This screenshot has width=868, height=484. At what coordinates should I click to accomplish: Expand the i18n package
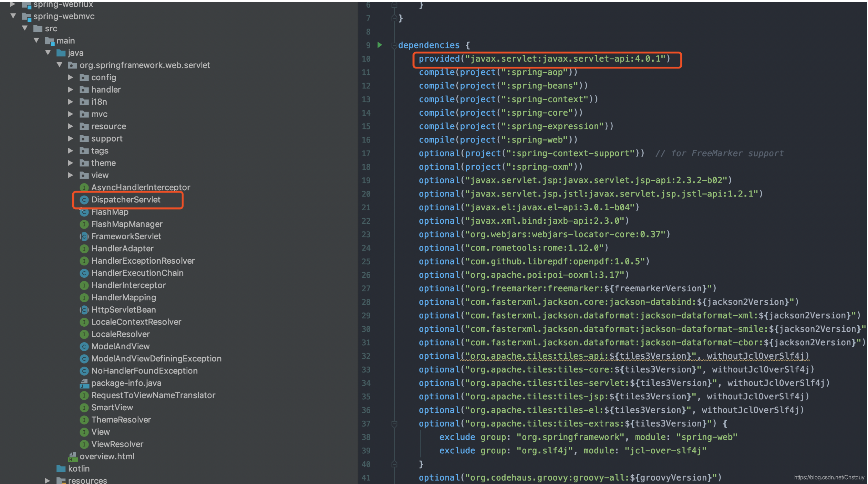(71, 102)
